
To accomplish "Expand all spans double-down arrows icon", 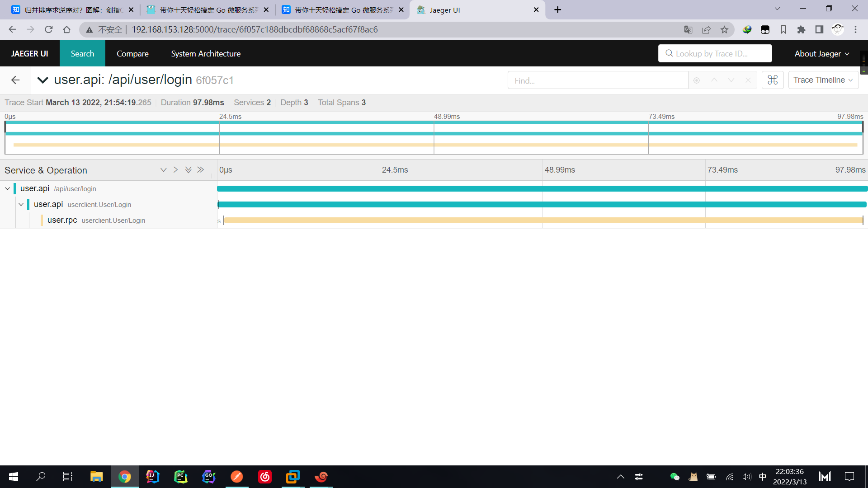I will (188, 170).
